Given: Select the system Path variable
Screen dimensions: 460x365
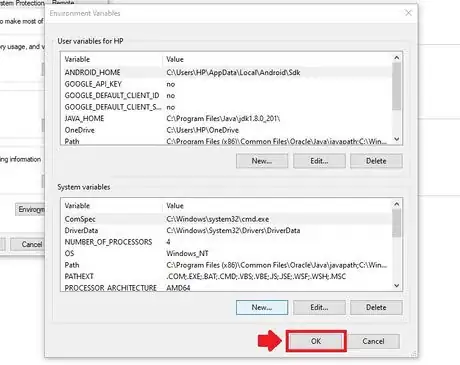Looking at the screenshot, I should click(x=226, y=265).
